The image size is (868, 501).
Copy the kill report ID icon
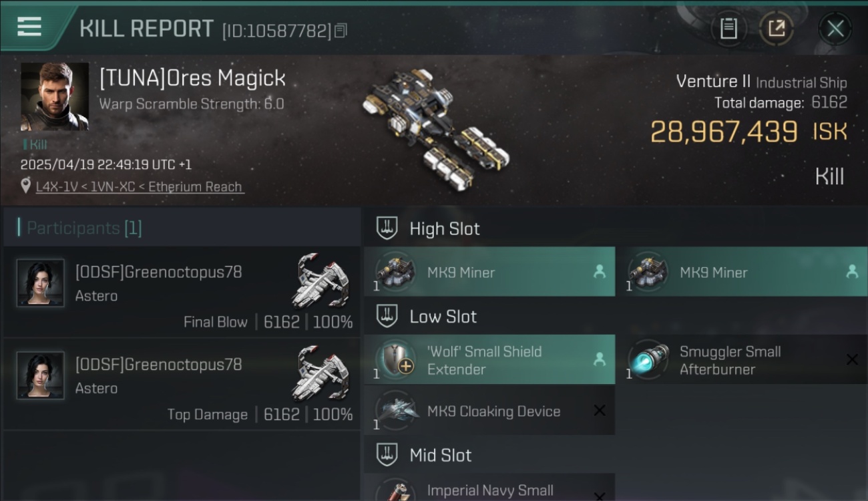341,30
